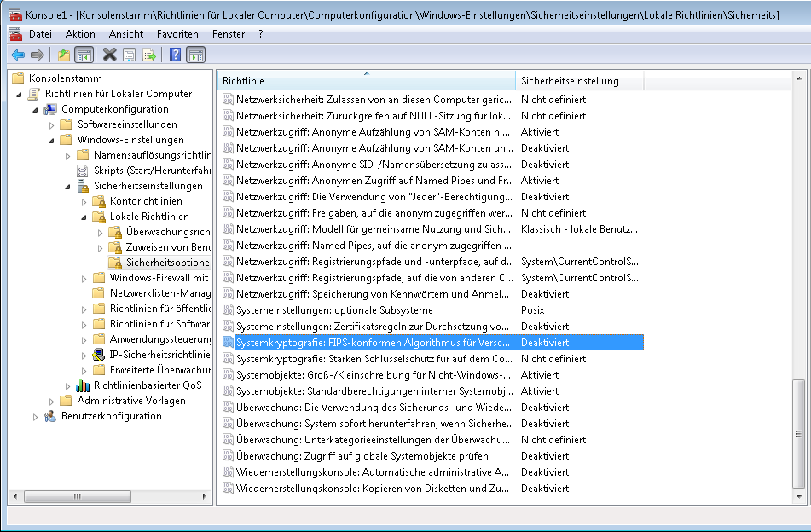Collapse the Sicherheitseinstellungen node
The image size is (811, 532).
tap(68, 186)
